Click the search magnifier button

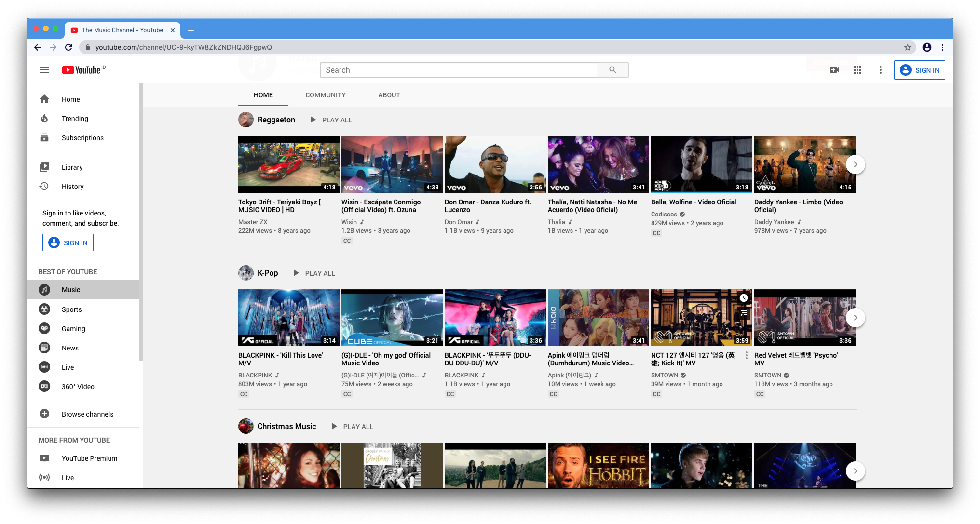[612, 70]
